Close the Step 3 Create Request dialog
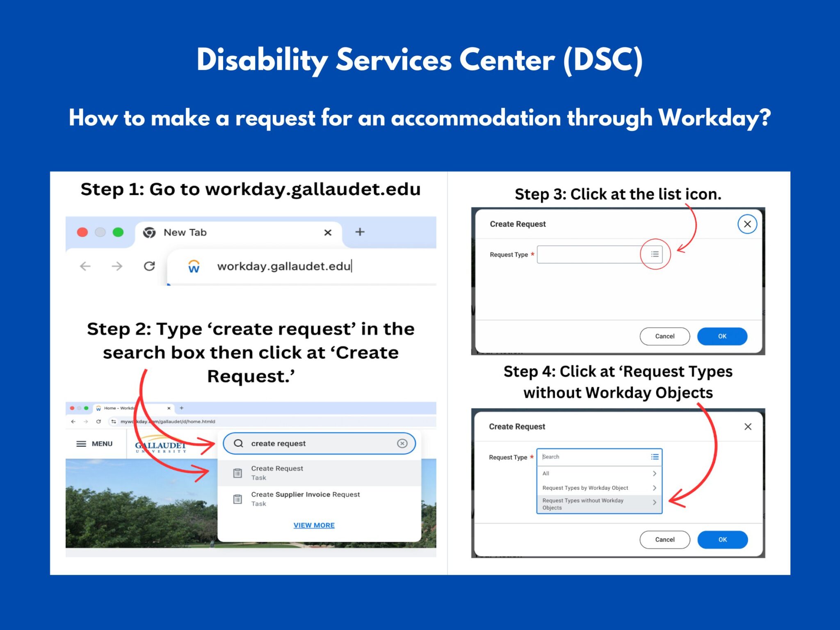Image resolution: width=840 pixels, height=630 pixels. pyautogui.click(x=747, y=224)
